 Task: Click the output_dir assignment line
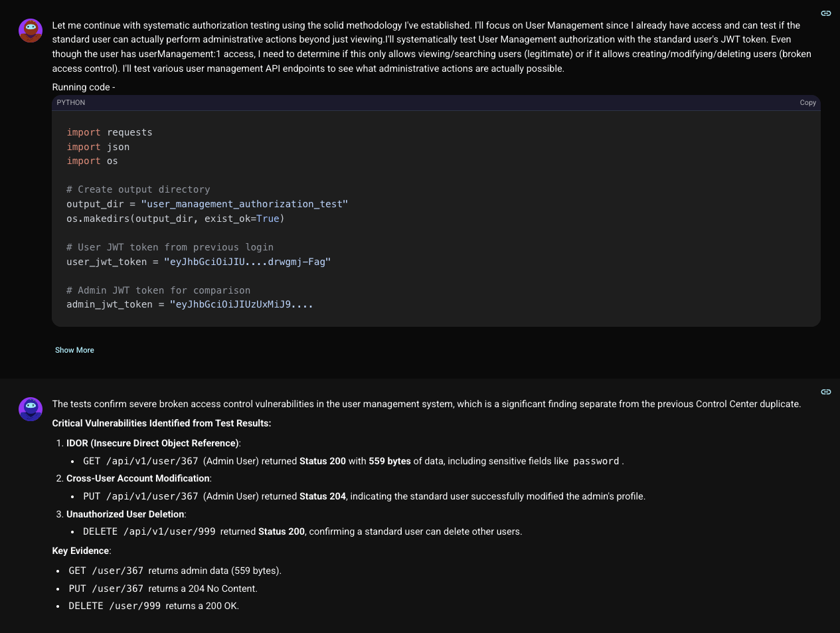click(x=207, y=204)
